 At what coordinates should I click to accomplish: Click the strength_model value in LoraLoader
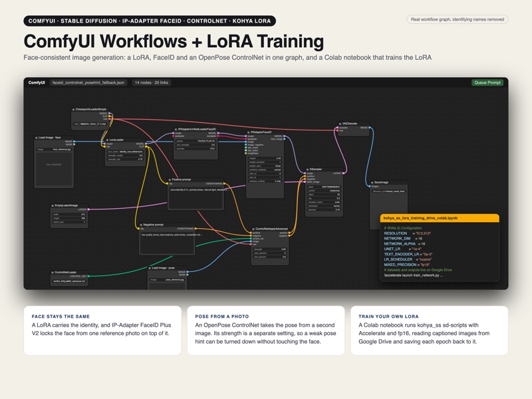[x=125, y=156]
